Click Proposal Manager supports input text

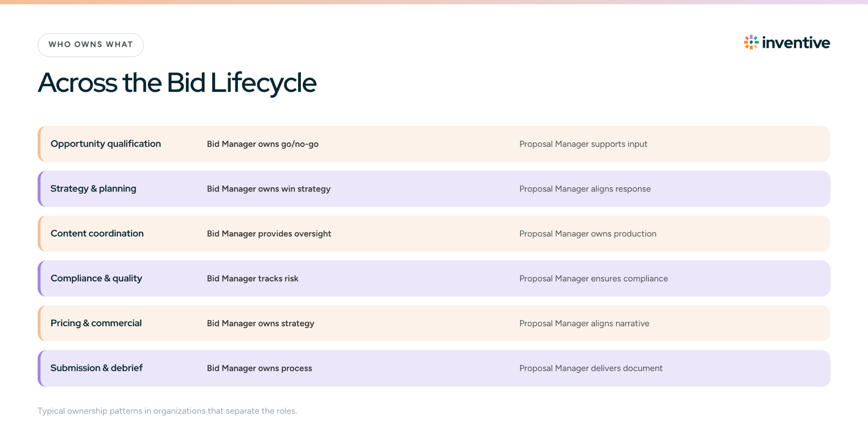click(583, 144)
